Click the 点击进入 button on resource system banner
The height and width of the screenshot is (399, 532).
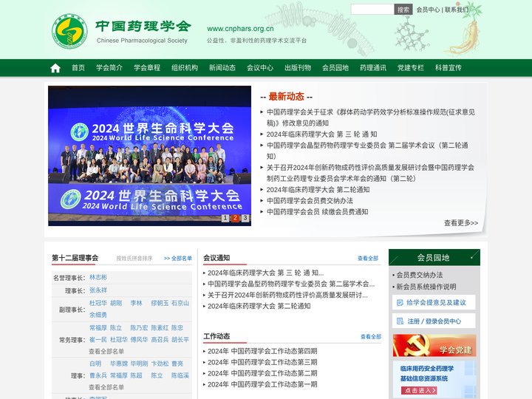[x=419, y=390]
